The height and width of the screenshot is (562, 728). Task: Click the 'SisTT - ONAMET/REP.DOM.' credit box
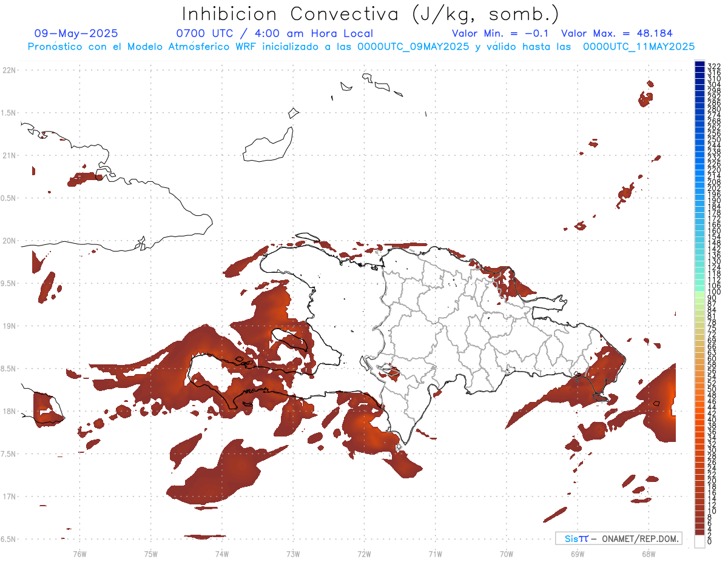(619, 538)
